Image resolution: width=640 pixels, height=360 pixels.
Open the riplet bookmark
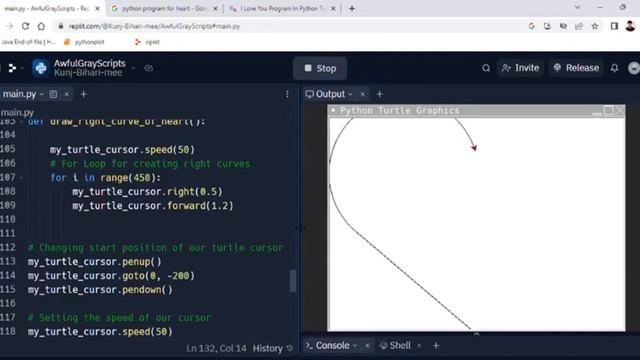click(x=147, y=42)
